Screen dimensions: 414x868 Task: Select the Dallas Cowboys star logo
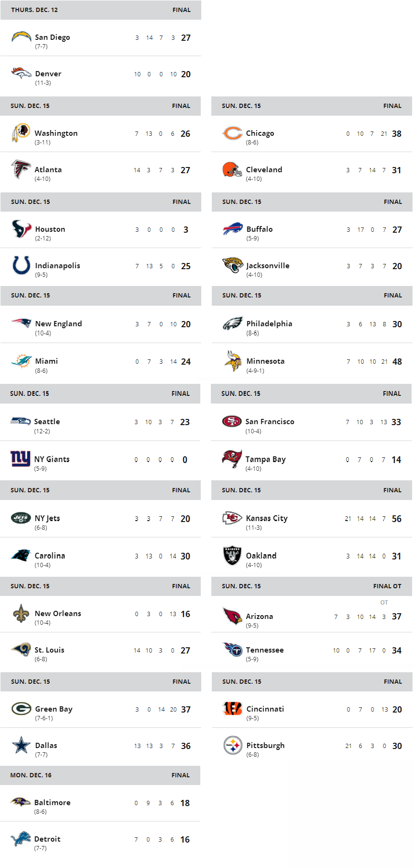(x=21, y=745)
